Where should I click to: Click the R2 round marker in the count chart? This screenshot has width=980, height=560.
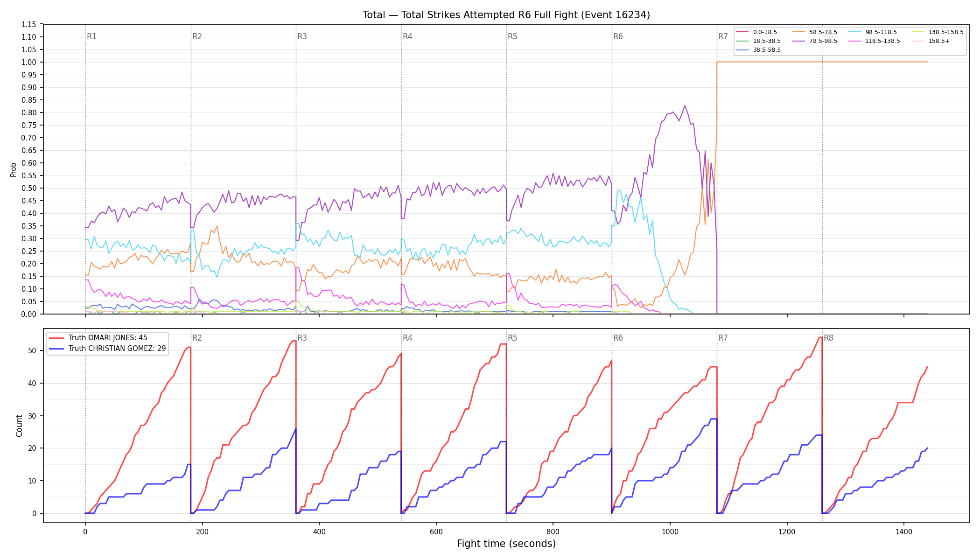(197, 338)
